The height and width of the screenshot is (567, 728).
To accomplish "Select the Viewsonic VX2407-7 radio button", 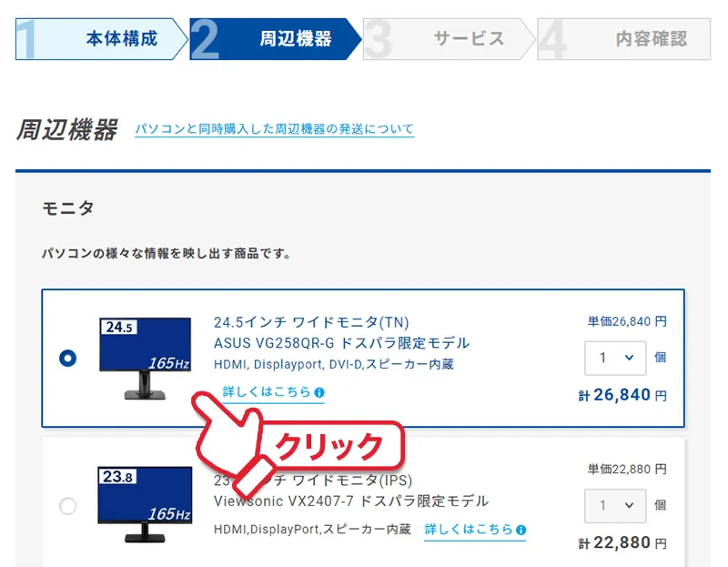I will 67,506.
